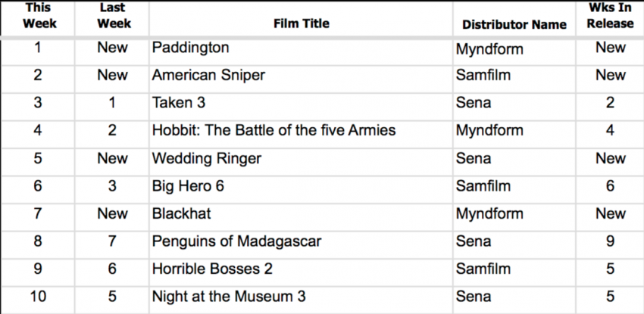
Task: Select rank 10 in This Week column
Action: coord(38,297)
